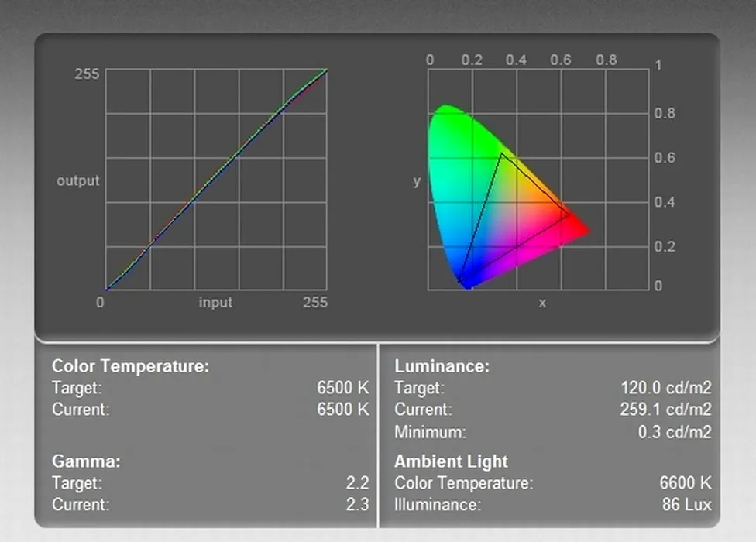The width and height of the screenshot is (756, 542).
Task: Select the Gamma target value 2.2
Action: pyautogui.click(x=357, y=483)
